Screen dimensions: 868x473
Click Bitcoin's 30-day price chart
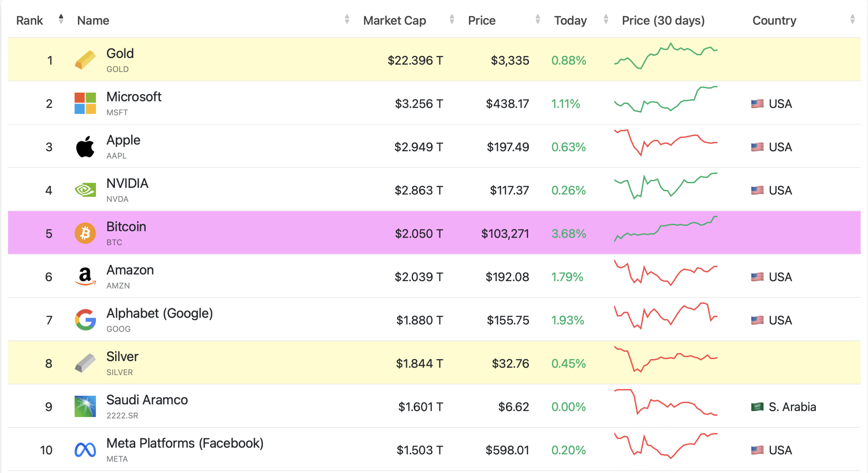[666, 229]
